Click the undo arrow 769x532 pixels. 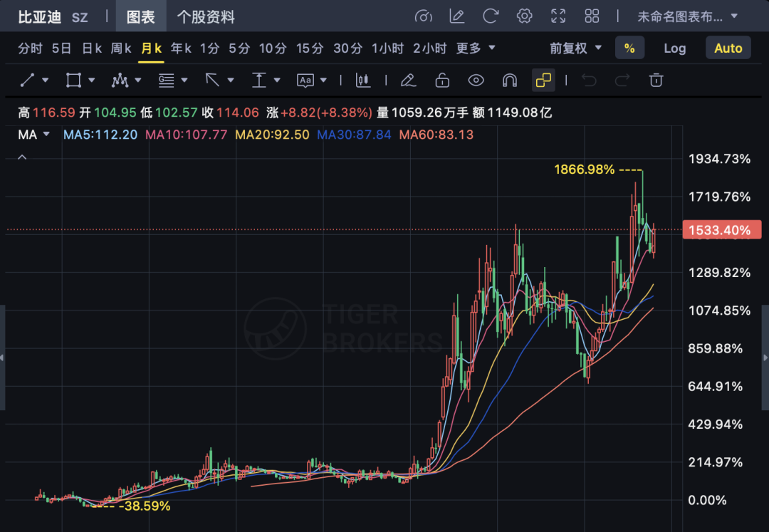(x=589, y=80)
